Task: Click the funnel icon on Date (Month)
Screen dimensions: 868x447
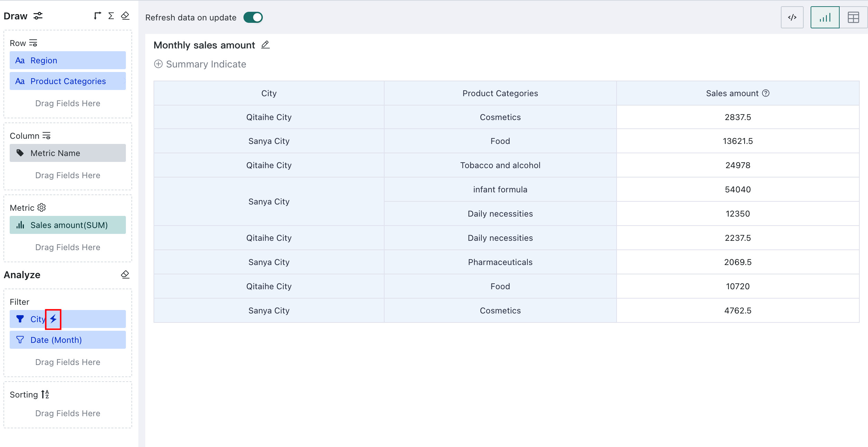Action: pos(20,340)
